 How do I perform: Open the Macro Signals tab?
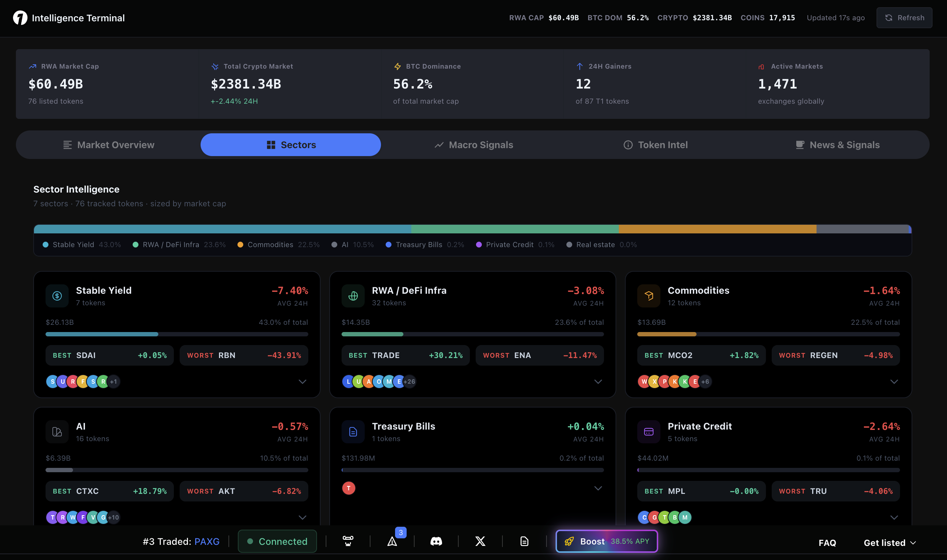click(473, 145)
